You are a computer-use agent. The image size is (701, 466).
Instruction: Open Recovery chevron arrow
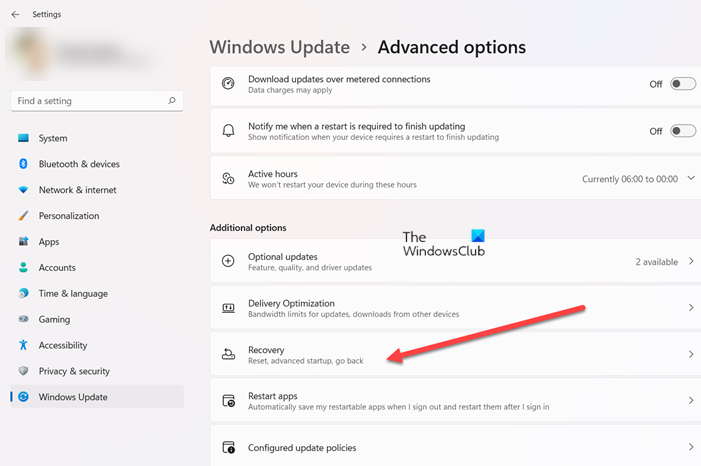point(690,354)
